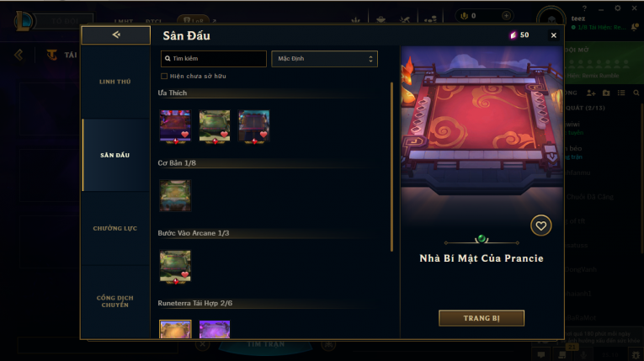Click the star shard currency icon showing 50
This screenshot has height=361, width=644.
(x=513, y=35)
